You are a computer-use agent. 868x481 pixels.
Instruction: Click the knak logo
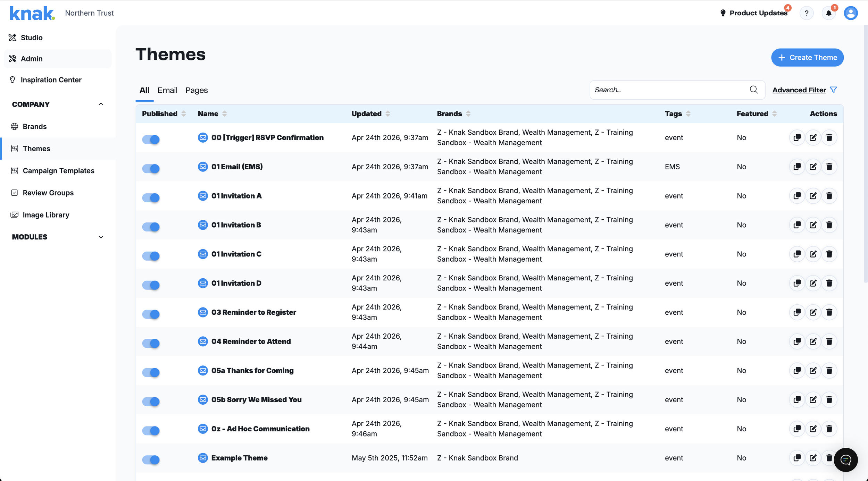pos(32,13)
